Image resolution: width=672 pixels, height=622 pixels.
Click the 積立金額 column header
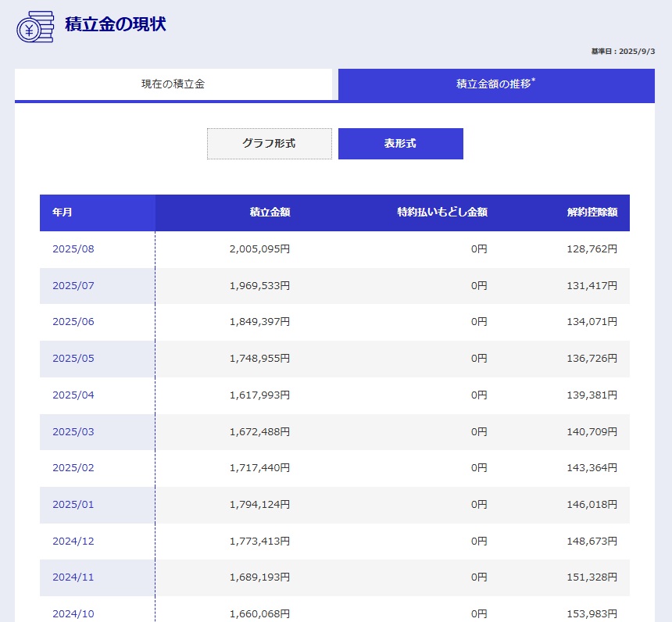pyautogui.click(x=270, y=213)
